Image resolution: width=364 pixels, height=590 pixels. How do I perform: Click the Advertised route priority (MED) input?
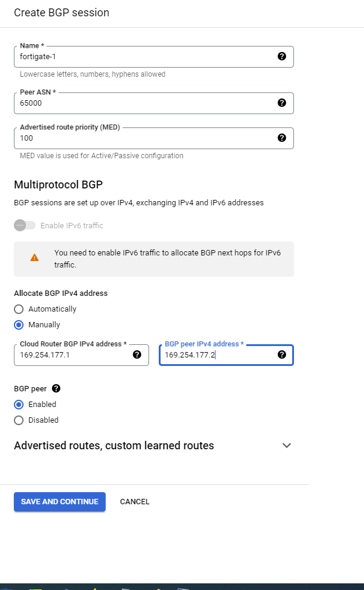145,138
